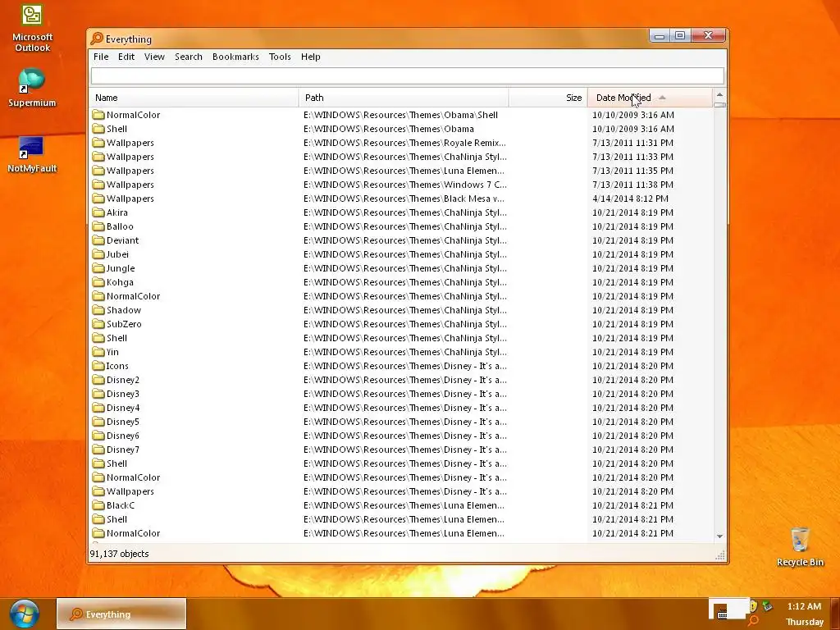
Task: Open the View menu
Action: point(154,57)
